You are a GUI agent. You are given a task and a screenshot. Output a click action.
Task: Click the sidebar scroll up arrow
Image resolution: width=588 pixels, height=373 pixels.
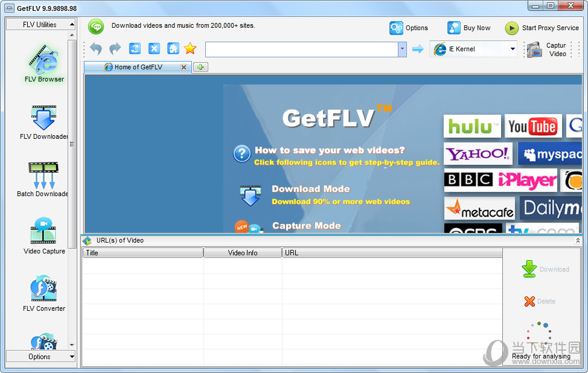(72, 35)
